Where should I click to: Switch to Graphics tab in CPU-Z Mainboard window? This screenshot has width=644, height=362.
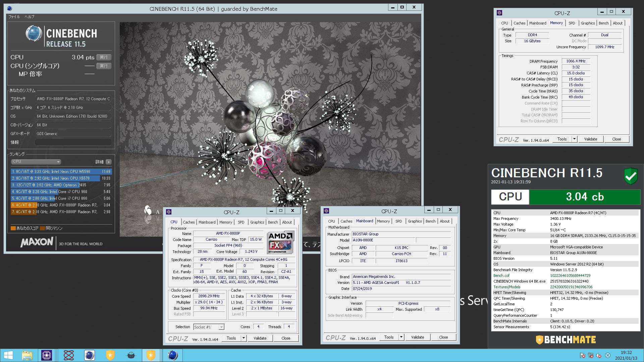[415, 221]
